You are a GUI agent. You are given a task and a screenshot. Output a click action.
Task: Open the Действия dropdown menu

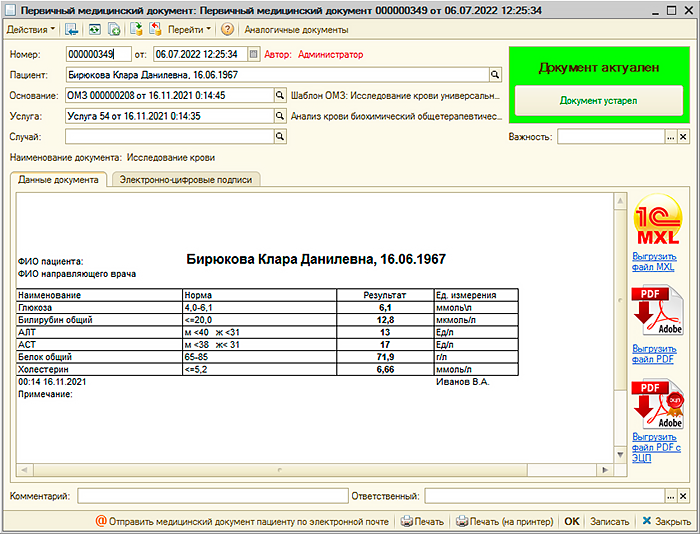[31, 30]
